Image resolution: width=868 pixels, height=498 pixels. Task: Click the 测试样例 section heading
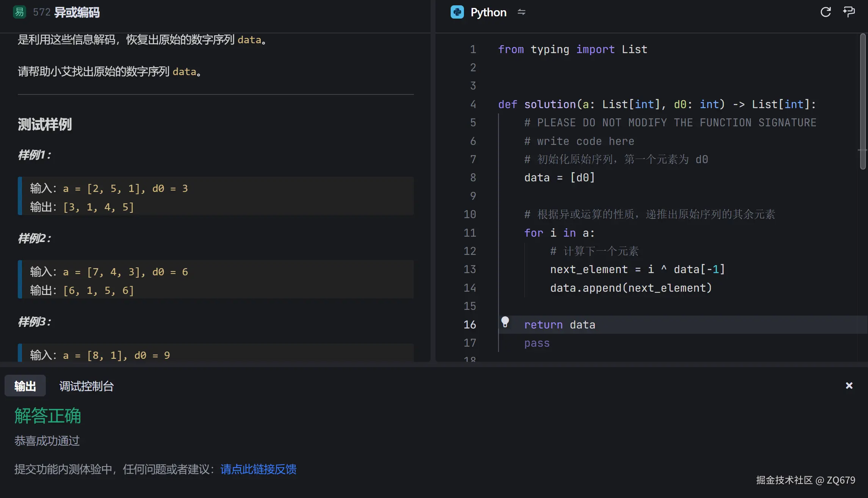click(45, 124)
